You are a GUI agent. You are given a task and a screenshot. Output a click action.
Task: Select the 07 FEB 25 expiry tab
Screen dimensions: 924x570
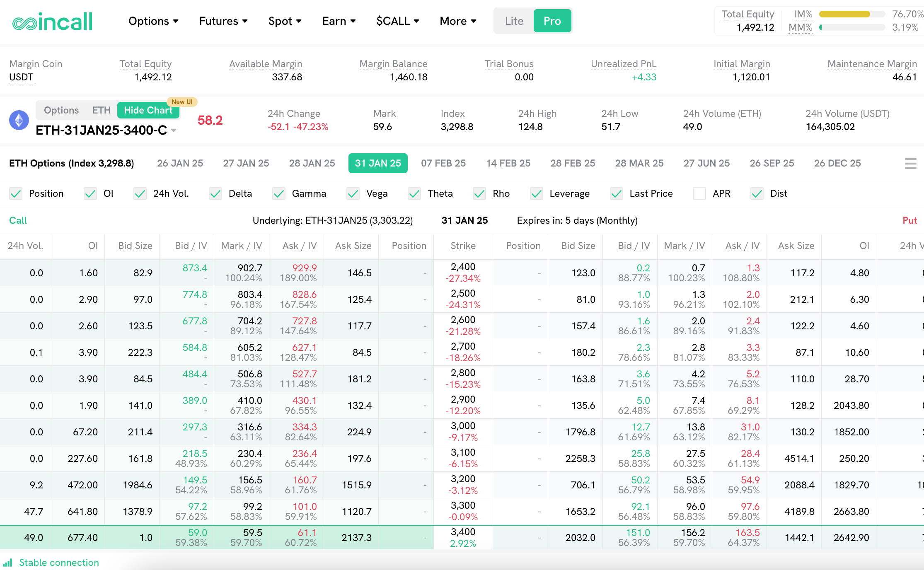tap(443, 163)
